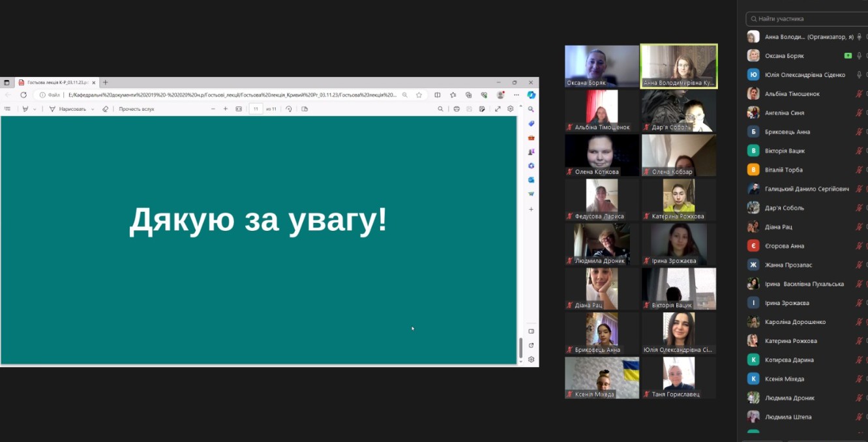Expand the Нарисовать options dropdown arrow

93,109
